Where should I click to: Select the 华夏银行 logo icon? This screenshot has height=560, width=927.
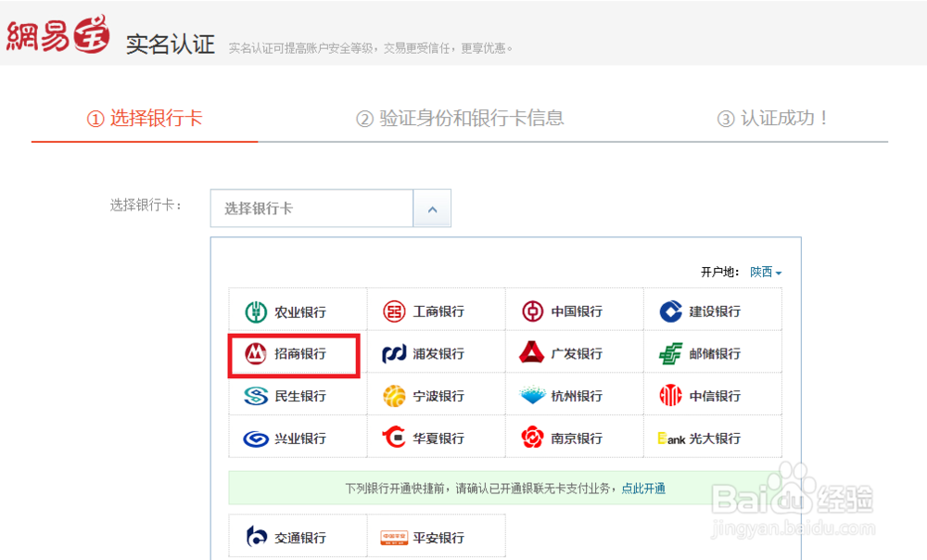[x=394, y=438]
